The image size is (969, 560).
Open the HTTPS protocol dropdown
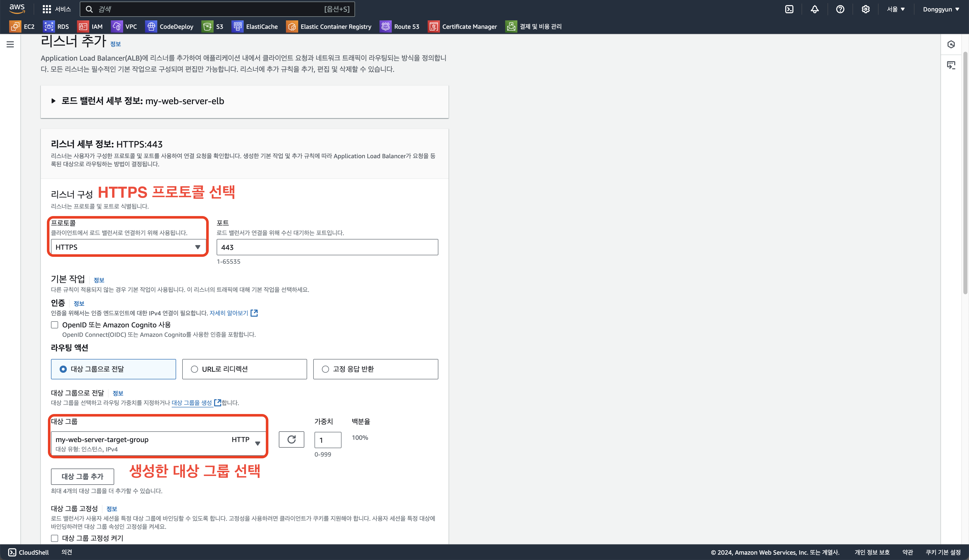[128, 247]
